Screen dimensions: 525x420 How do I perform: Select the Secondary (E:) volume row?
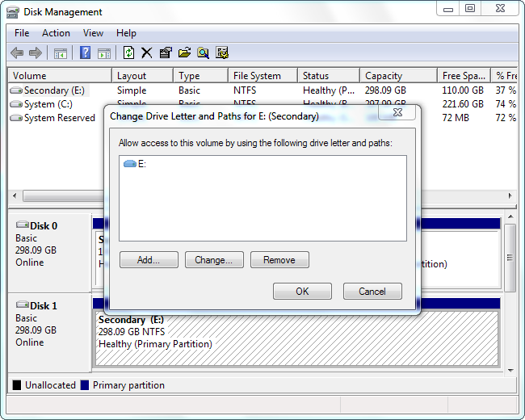[262, 90]
